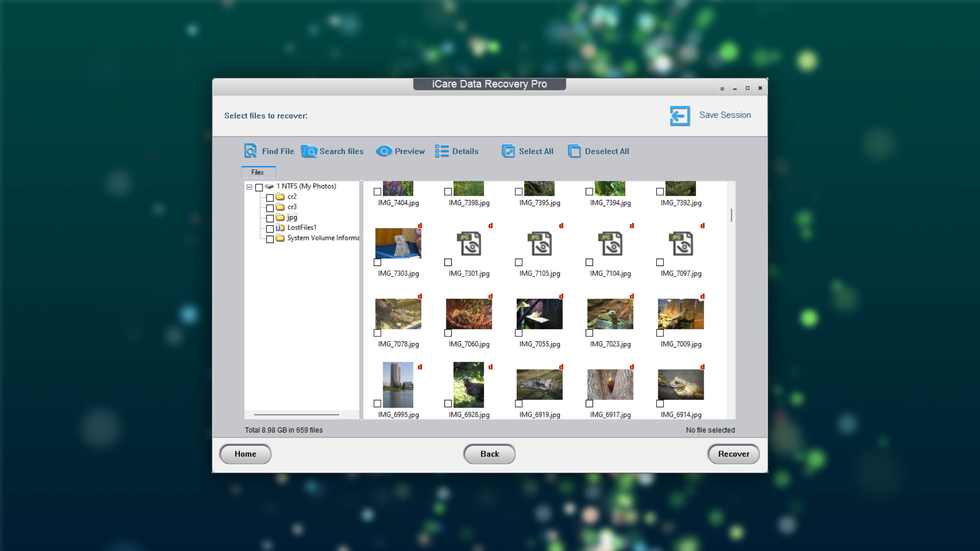Click the IMG_7392.jpg file name

click(681, 203)
